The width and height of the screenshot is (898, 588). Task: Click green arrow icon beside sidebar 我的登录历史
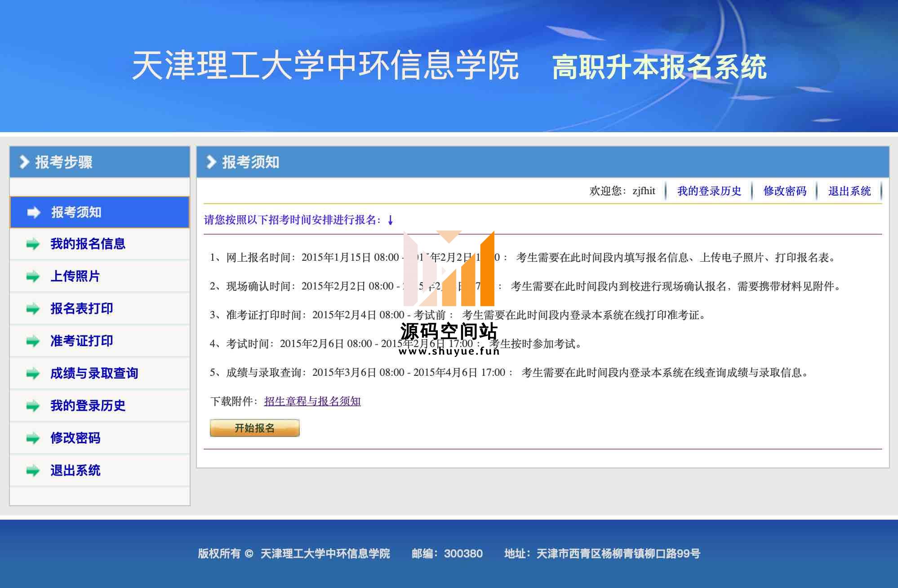pos(33,406)
